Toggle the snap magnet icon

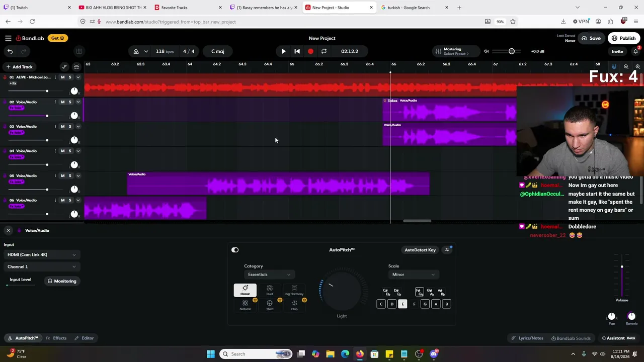(x=614, y=67)
